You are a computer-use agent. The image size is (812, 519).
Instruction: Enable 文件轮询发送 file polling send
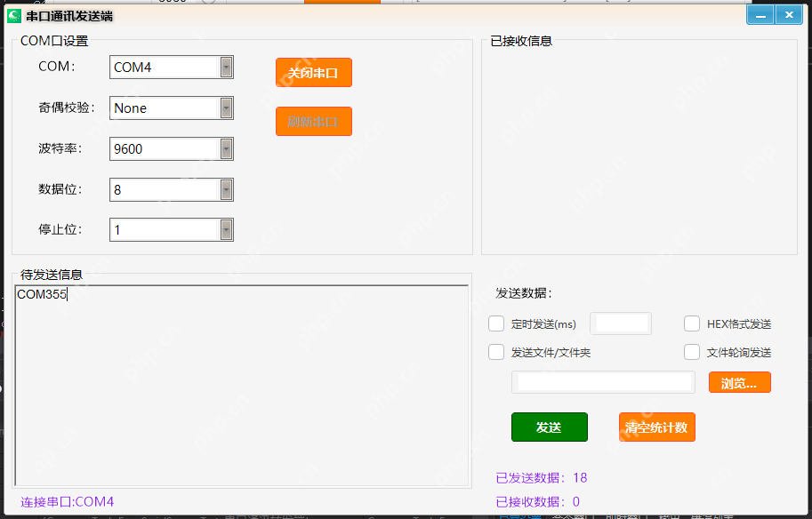tap(692, 352)
